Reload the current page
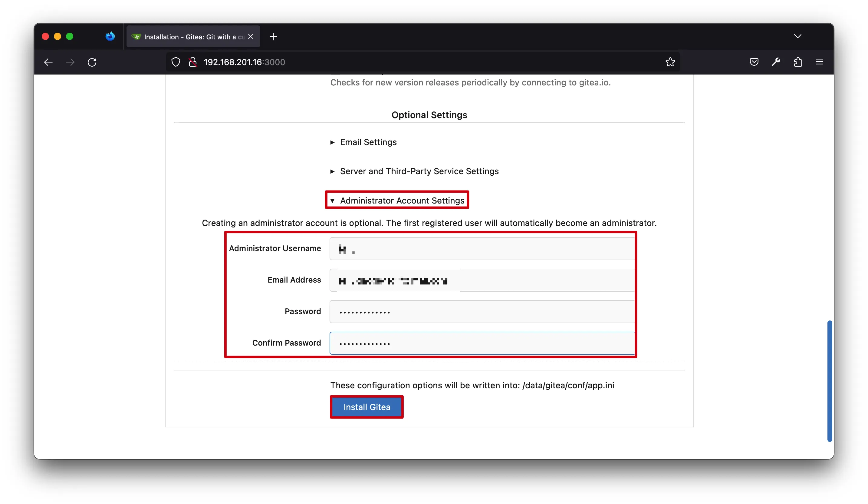Viewport: 868px width, 504px height. click(92, 62)
